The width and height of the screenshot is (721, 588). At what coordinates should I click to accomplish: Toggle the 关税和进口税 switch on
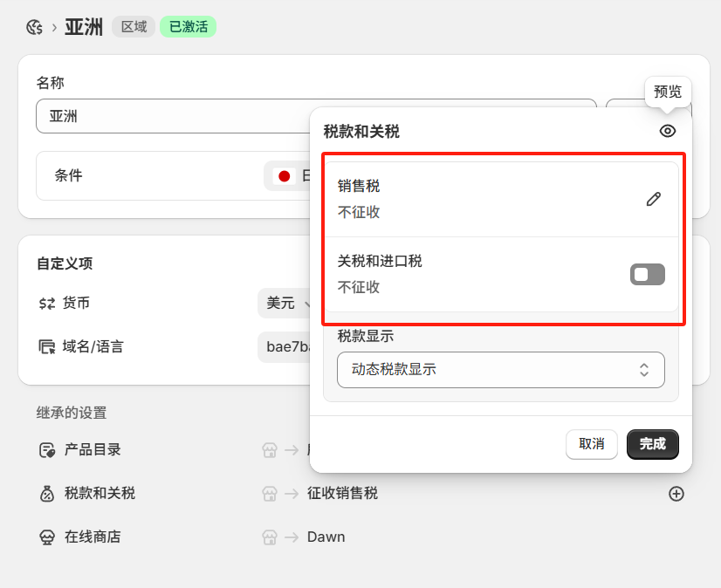[x=648, y=274]
